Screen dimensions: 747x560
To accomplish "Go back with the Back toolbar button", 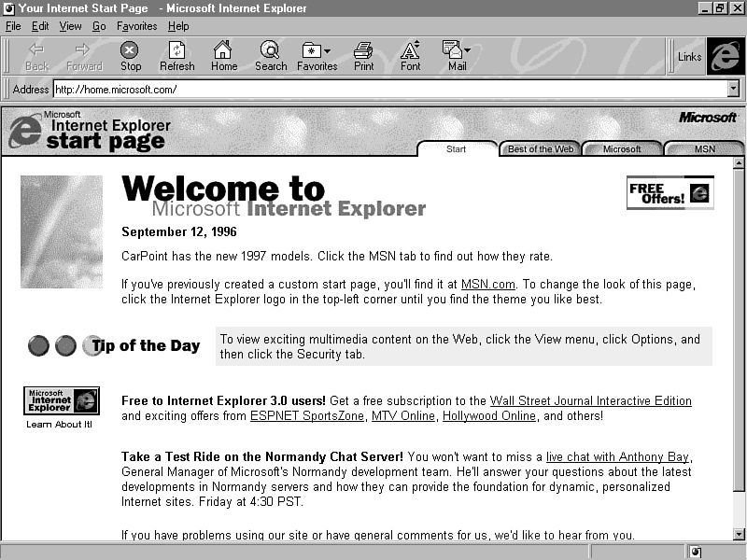I will pyautogui.click(x=36, y=56).
